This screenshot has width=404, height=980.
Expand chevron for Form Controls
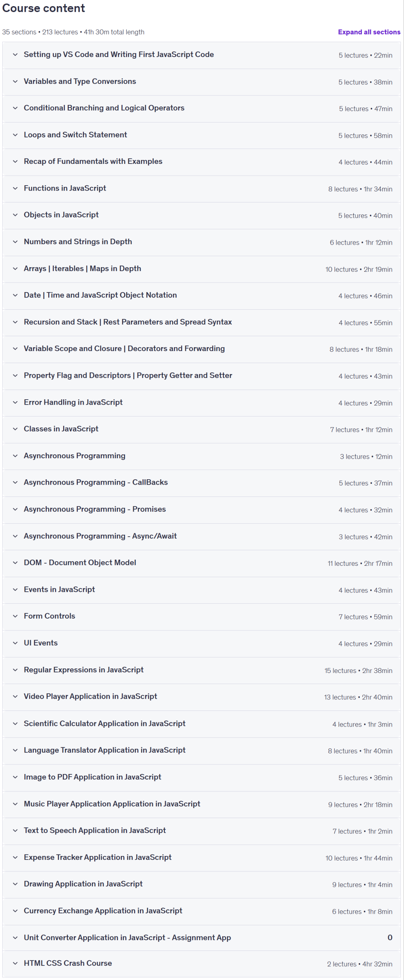pos(15,616)
